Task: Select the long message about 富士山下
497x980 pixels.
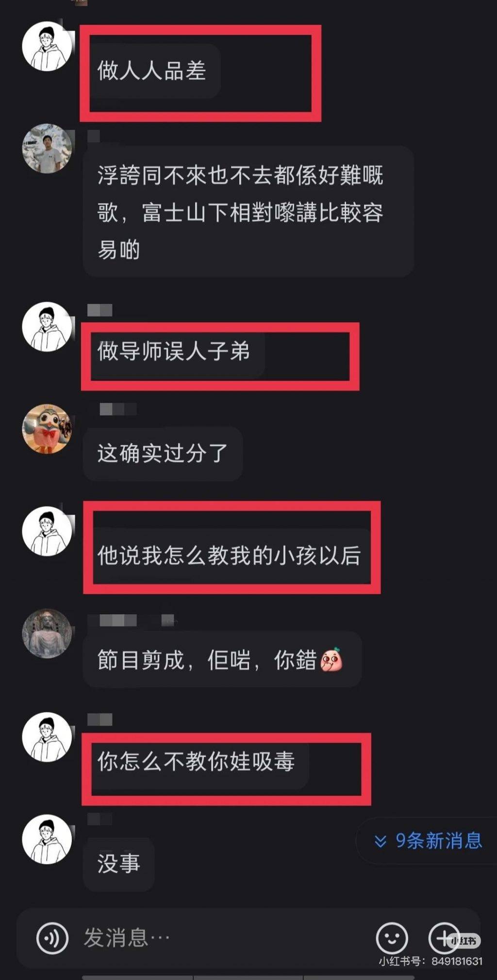Action: pos(248,212)
